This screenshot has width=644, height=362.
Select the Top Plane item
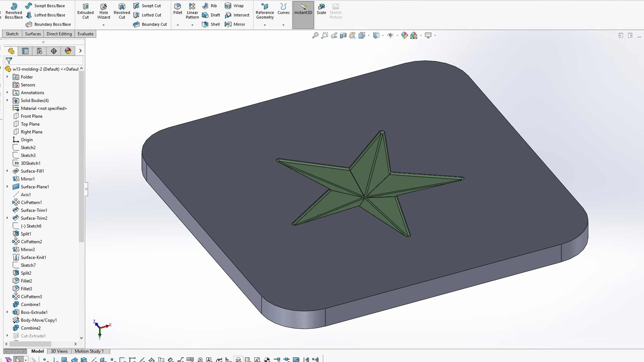[x=30, y=124]
